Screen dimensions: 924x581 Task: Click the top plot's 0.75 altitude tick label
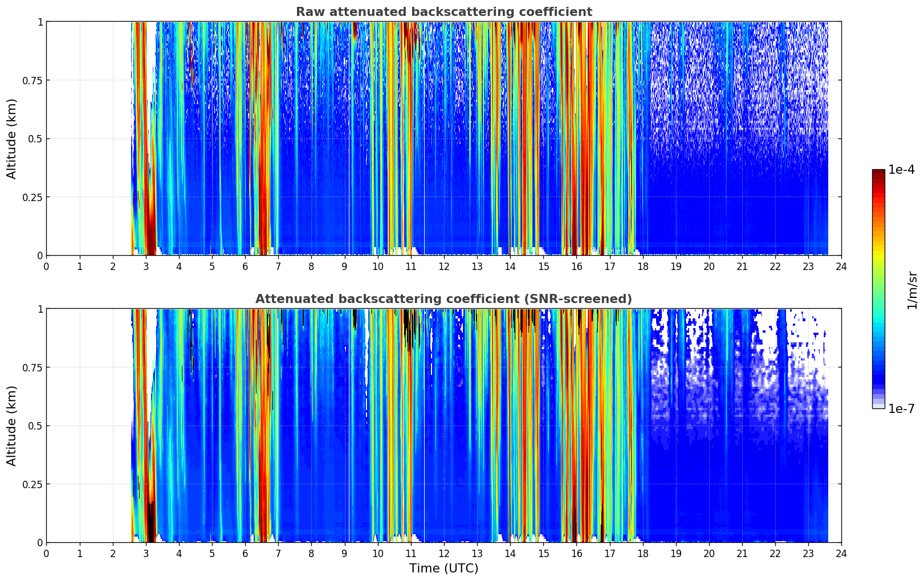point(33,80)
